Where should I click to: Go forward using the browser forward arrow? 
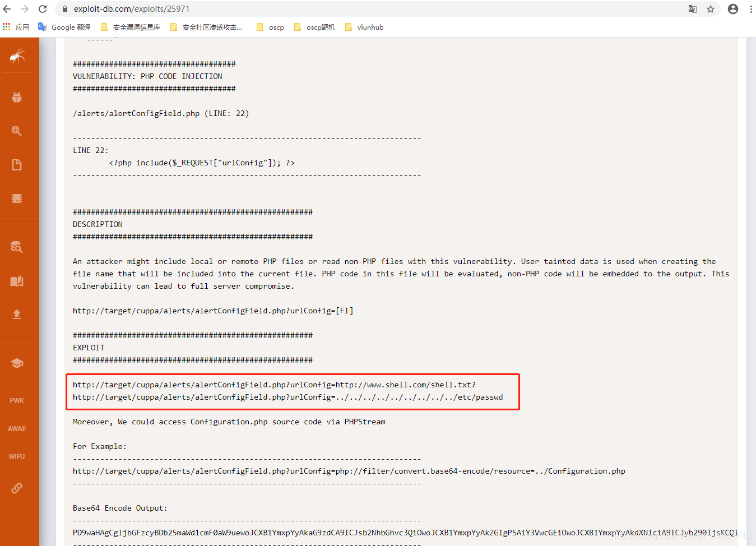coord(25,9)
